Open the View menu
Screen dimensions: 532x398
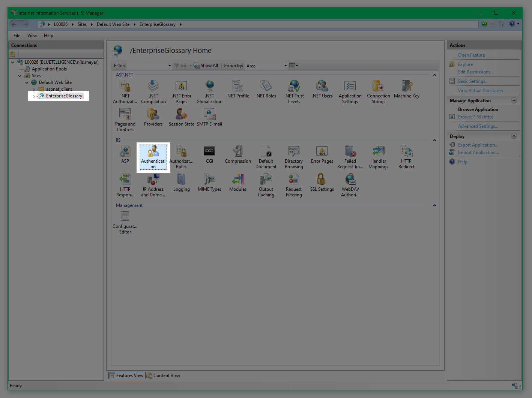32,36
